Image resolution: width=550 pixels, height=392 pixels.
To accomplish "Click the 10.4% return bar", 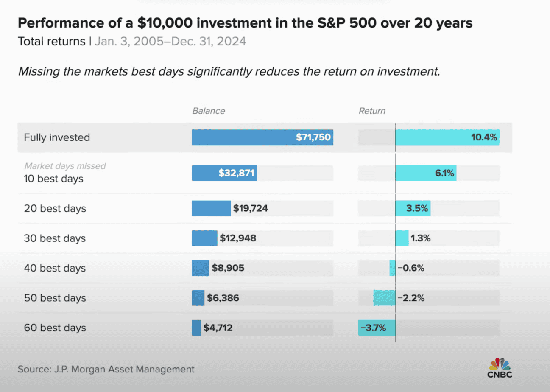I will pyautogui.click(x=447, y=137).
